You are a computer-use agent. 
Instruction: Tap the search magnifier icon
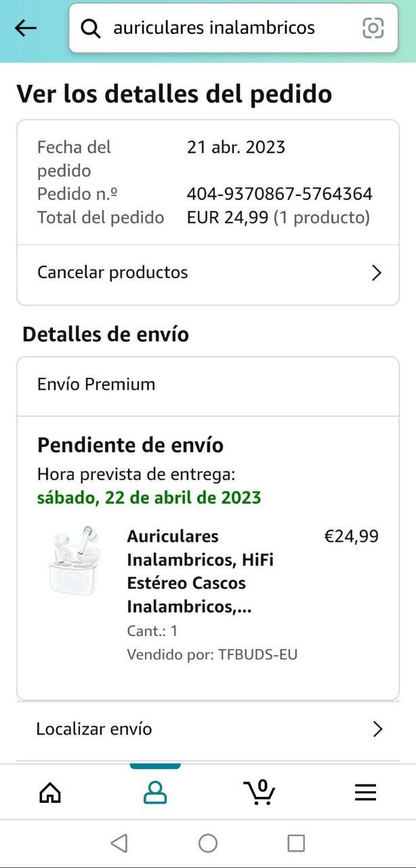[x=91, y=28]
